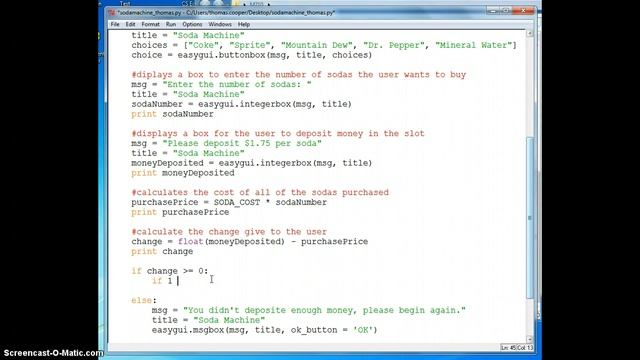Open the Windows menu
640x360 pixels.
(220, 24)
